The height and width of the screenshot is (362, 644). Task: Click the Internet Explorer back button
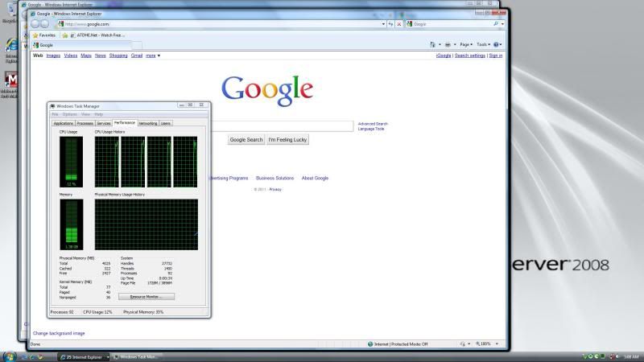[x=35, y=24]
